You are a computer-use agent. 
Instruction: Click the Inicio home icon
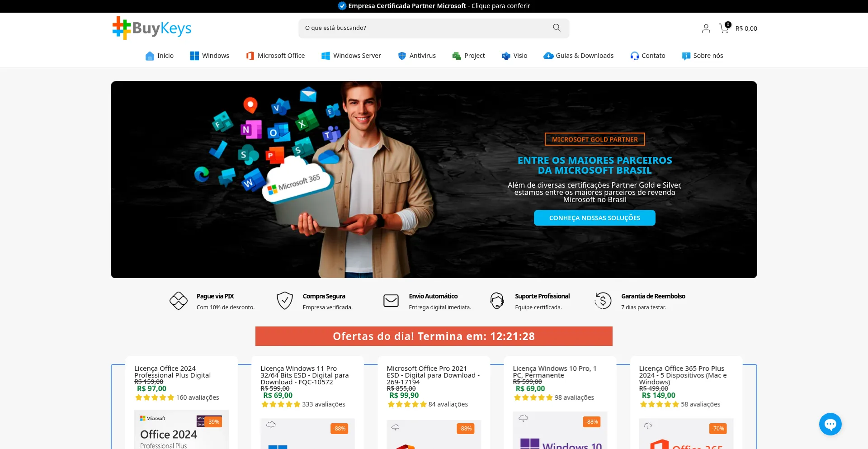click(x=150, y=56)
